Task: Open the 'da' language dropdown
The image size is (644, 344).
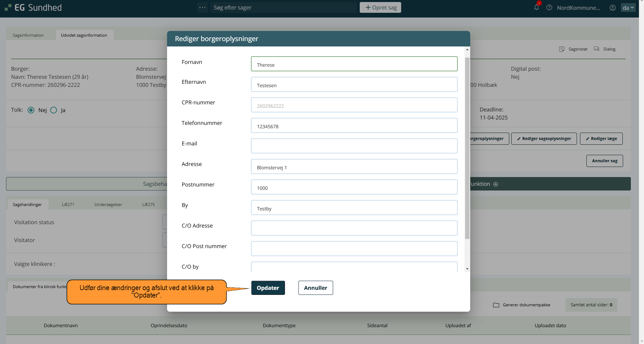Action: [628, 7]
